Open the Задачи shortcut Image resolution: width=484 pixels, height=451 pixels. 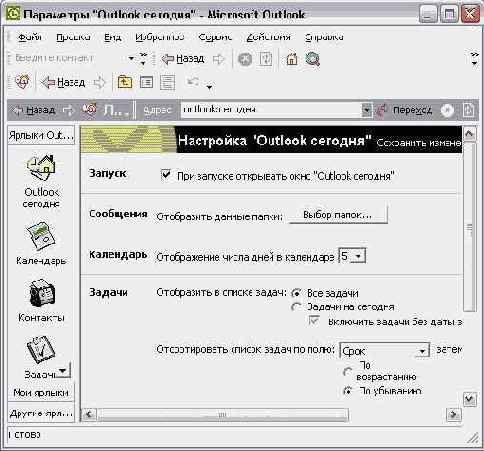(40, 357)
